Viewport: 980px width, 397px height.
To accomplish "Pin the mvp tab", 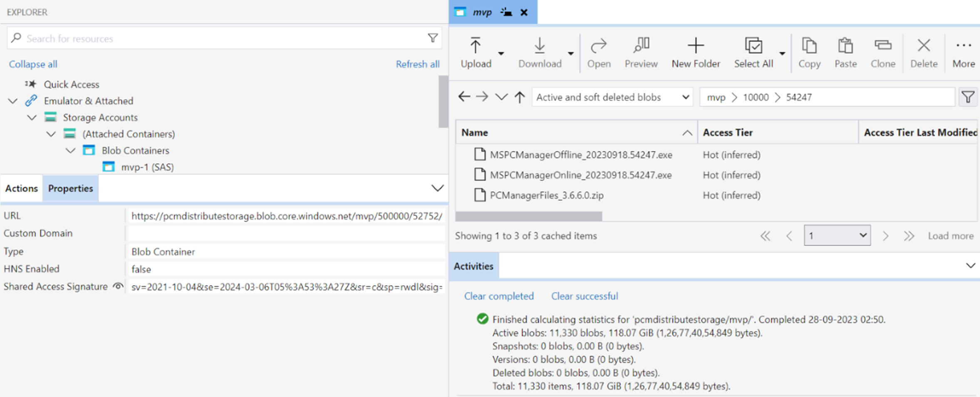I will pos(506,12).
